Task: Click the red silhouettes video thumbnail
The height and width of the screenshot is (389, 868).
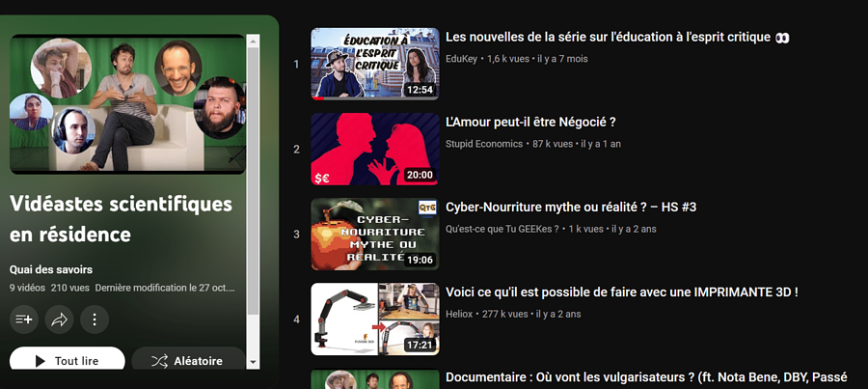Action: coord(374,149)
